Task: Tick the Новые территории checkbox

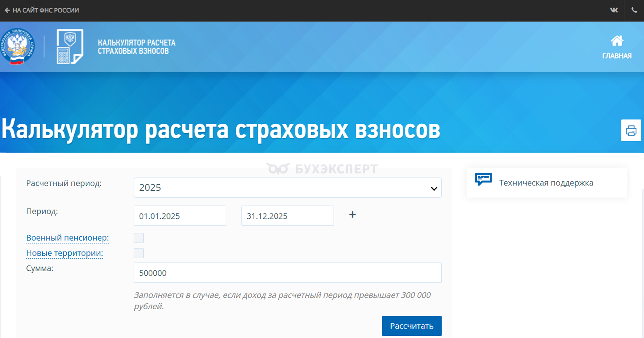Action: 139,253
